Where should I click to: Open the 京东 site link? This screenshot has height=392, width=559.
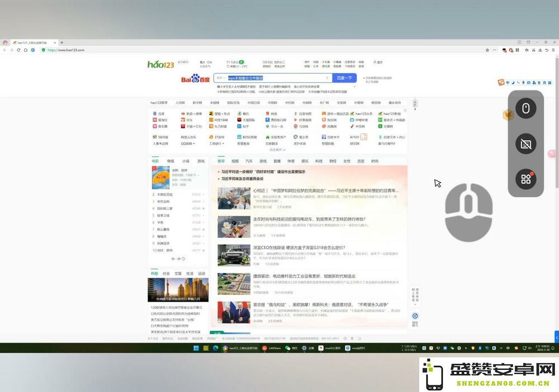[x=186, y=120]
